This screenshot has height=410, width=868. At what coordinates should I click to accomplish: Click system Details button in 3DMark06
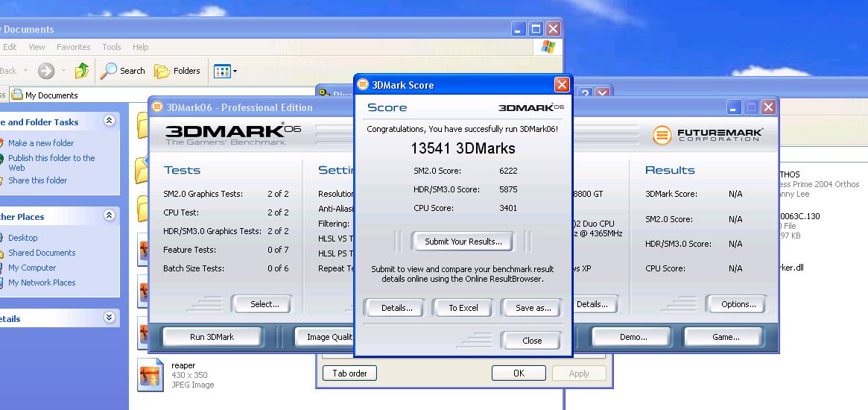[595, 304]
